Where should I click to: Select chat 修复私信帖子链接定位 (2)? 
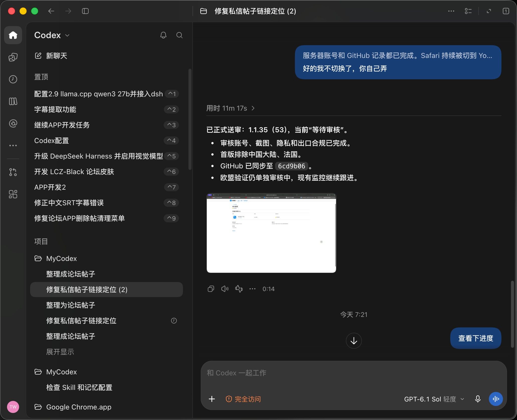point(106,290)
